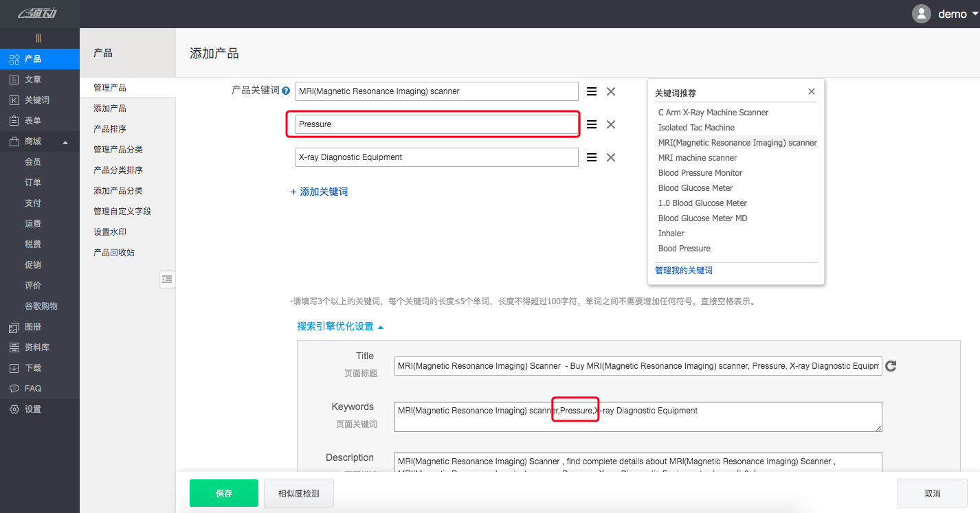The image size is (980, 513).
Task: Collapse the 商城 menu group
Action: tap(65, 142)
